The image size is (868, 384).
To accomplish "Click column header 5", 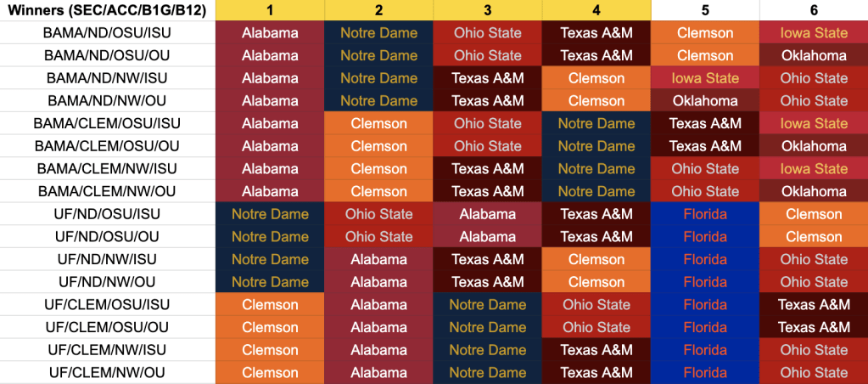I will tap(705, 10).
